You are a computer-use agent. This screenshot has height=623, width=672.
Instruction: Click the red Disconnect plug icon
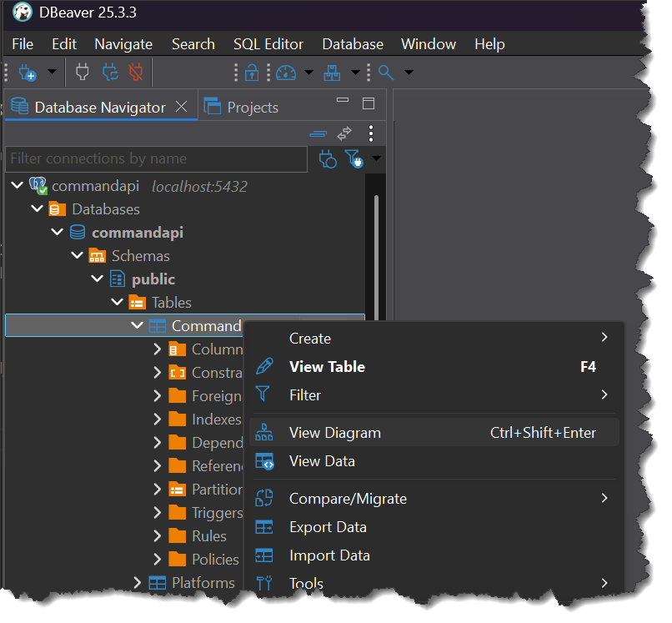tap(135, 73)
